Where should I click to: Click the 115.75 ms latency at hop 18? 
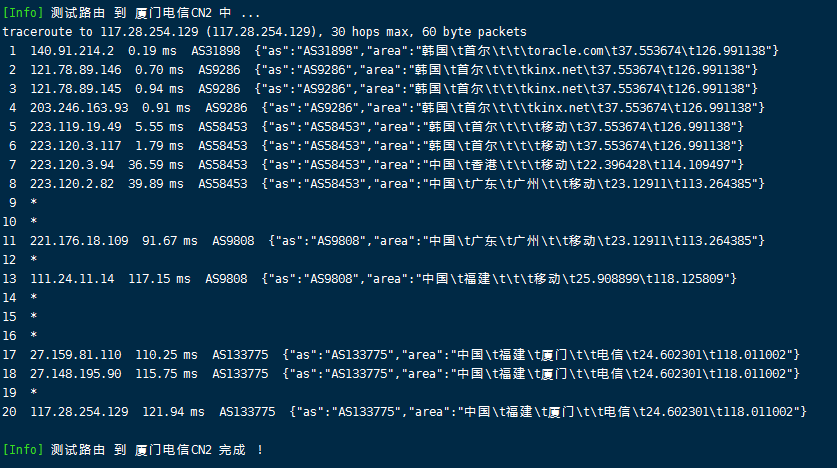[166, 374]
